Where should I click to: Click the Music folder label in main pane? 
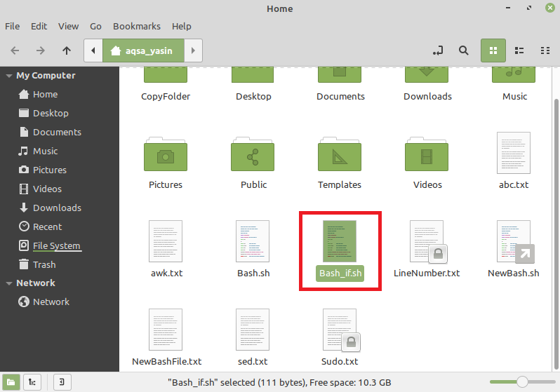(514, 96)
